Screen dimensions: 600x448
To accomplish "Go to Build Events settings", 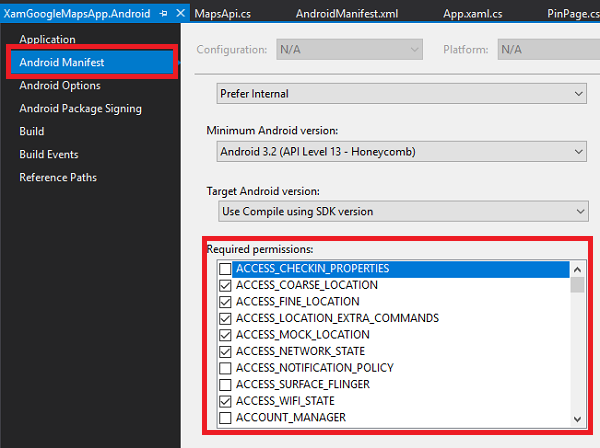I will (49, 155).
